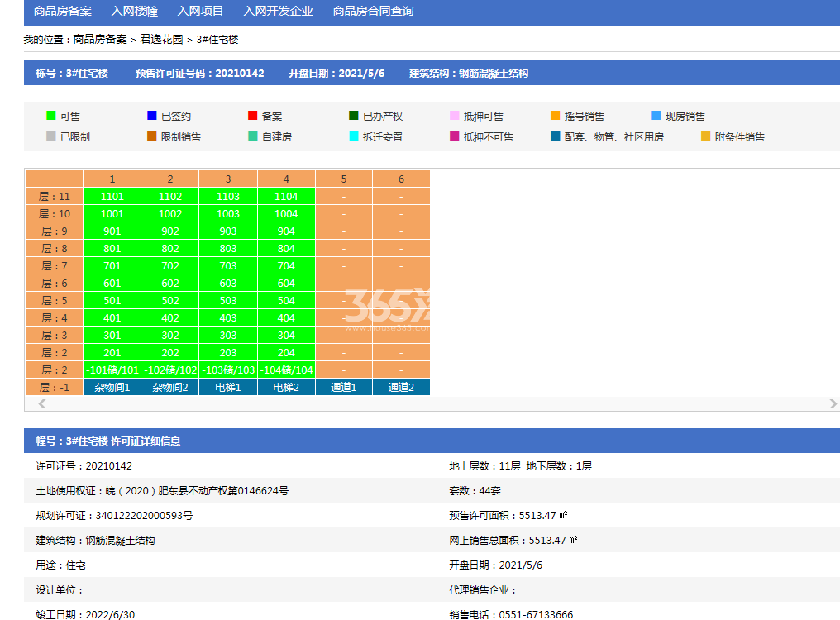Select unit 503 in the grid
The height and width of the screenshot is (620, 840).
228,301
